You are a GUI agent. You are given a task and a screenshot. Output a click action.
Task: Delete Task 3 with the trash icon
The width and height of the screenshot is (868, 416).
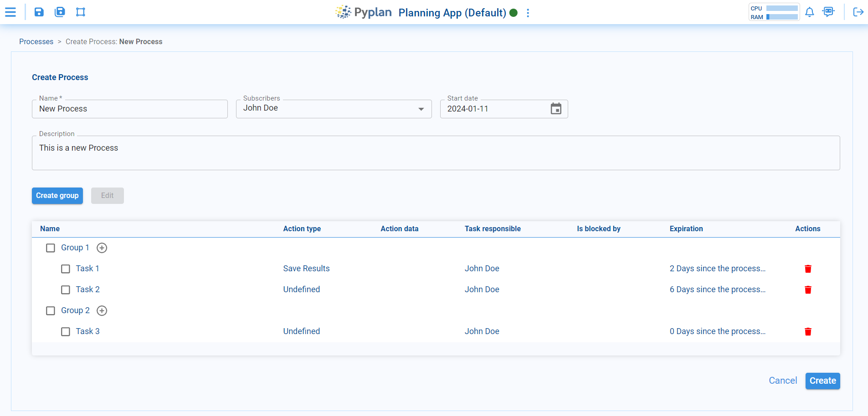[808, 332]
